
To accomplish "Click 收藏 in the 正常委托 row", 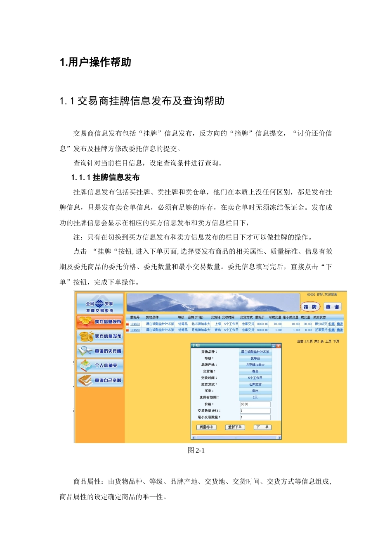I will coord(331,330).
